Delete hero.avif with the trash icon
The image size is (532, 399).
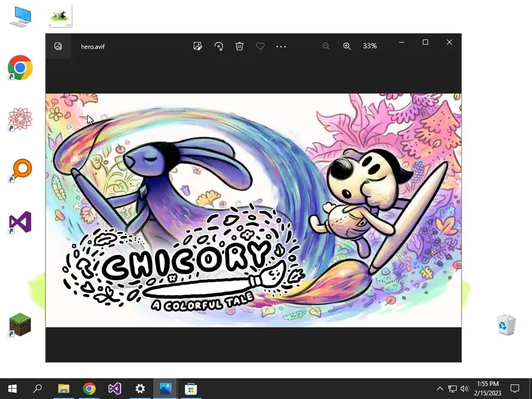point(240,46)
